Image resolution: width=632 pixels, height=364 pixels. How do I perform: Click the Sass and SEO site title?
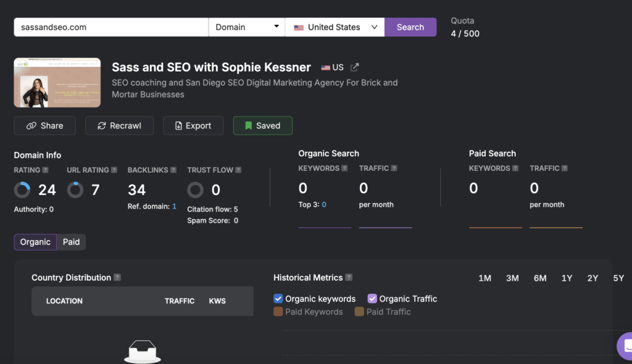pyautogui.click(x=211, y=67)
